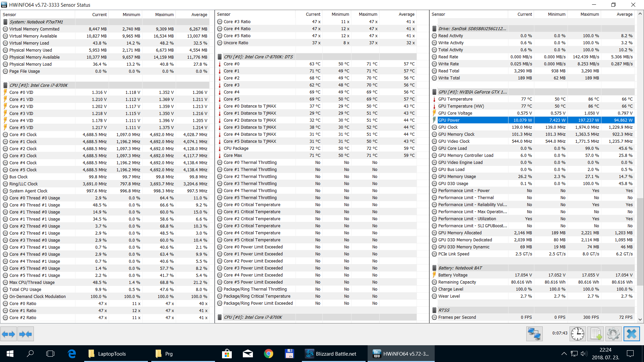
Task: Click left panel Current column header
Action: click(92, 14)
